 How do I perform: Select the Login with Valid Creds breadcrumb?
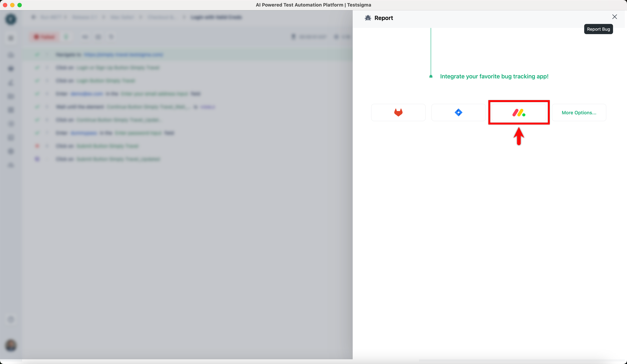click(216, 17)
